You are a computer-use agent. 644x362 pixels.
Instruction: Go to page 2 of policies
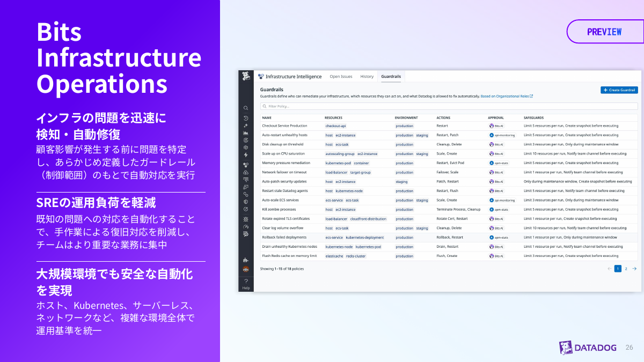click(626, 269)
